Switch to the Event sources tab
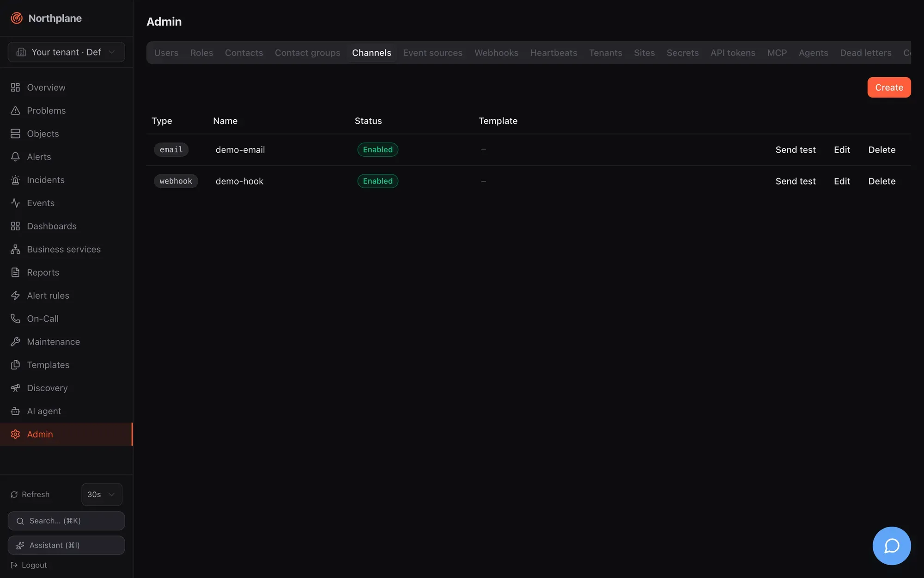Image resolution: width=924 pixels, height=578 pixels. pos(432,53)
